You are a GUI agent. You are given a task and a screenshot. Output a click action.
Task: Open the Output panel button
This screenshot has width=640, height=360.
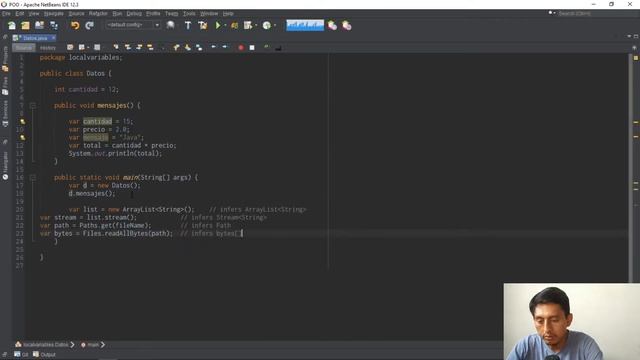tap(44, 355)
